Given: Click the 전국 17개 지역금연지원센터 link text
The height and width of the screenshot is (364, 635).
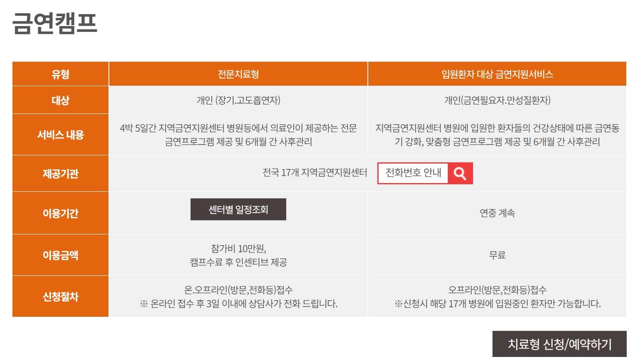Looking at the screenshot, I should click(x=316, y=174).
